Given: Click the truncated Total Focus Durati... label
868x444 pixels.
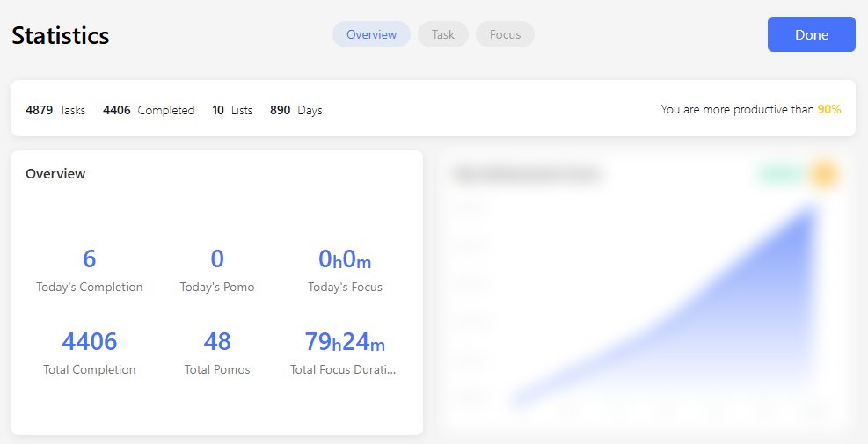Looking at the screenshot, I should tap(343, 369).
